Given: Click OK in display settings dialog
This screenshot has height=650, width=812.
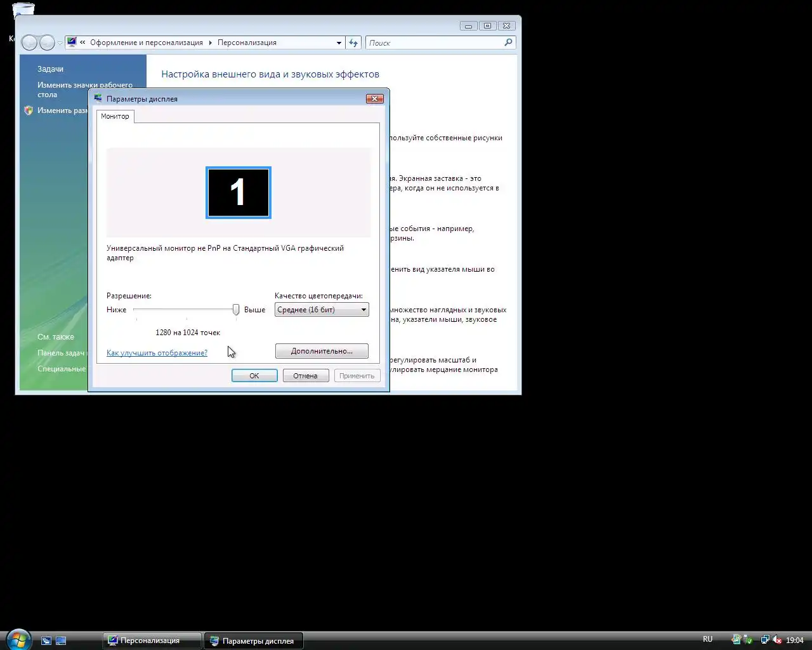Looking at the screenshot, I should pos(254,376).
